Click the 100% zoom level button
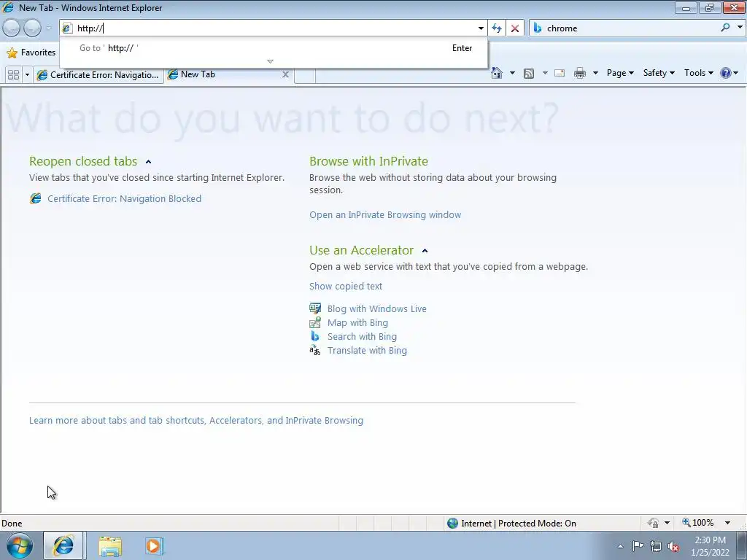 click(x=698, y=523)
